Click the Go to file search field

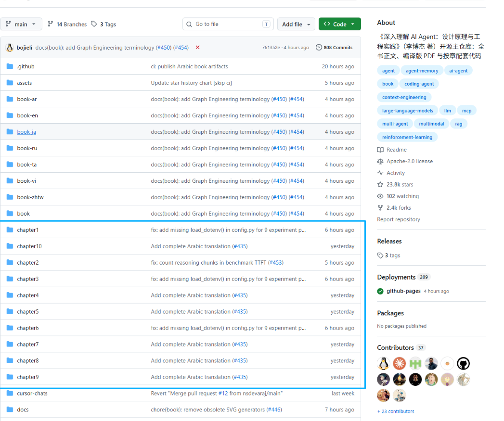click(228, 24)
